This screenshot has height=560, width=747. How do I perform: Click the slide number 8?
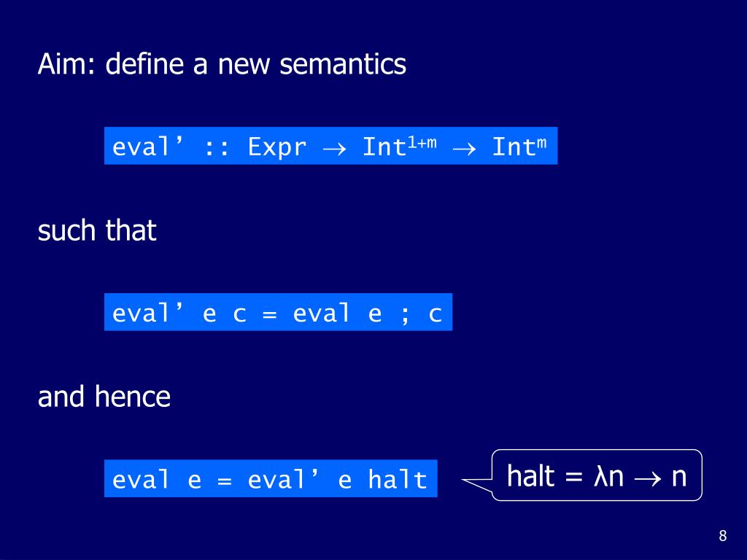tap(723, 536)
